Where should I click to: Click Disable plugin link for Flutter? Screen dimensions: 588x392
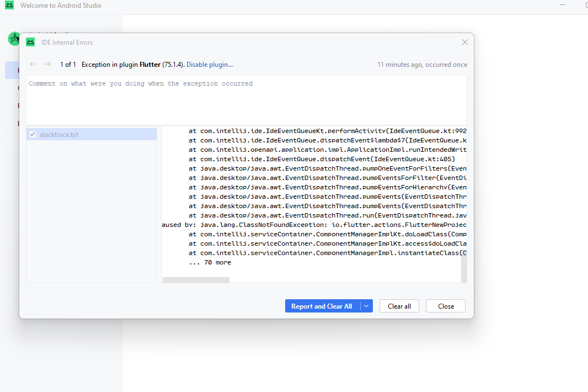(x=210, y=64)
